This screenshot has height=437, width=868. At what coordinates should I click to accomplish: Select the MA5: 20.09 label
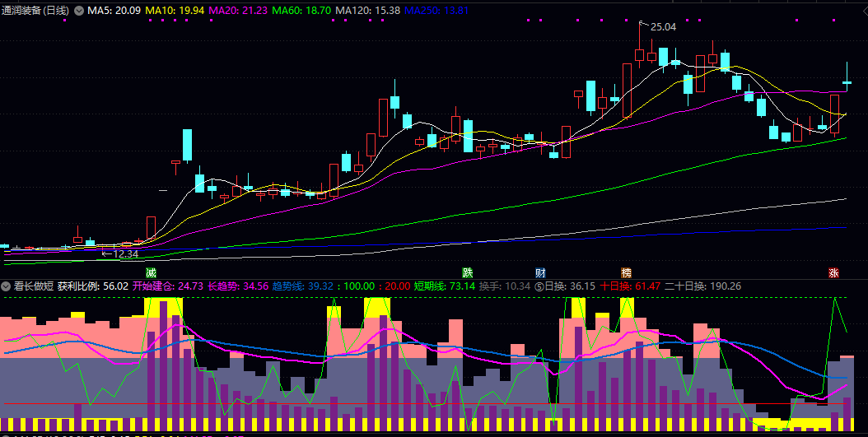click(x=114, y=11)
